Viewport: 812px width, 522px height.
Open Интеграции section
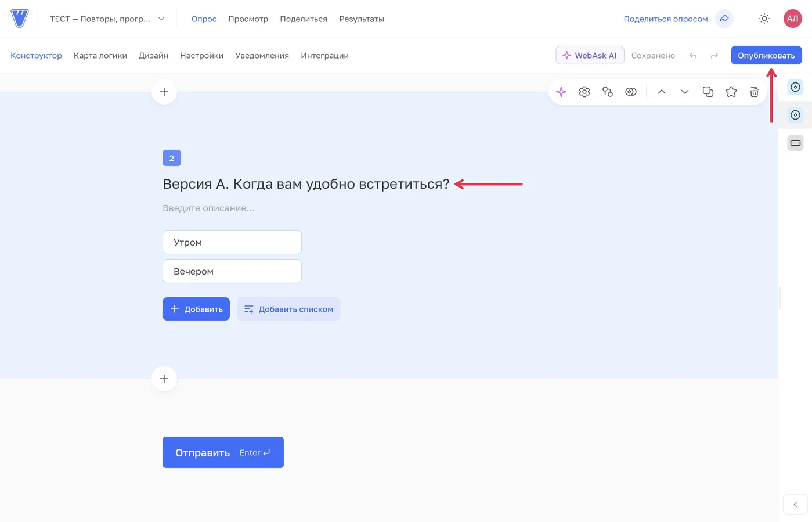[324, 55]
